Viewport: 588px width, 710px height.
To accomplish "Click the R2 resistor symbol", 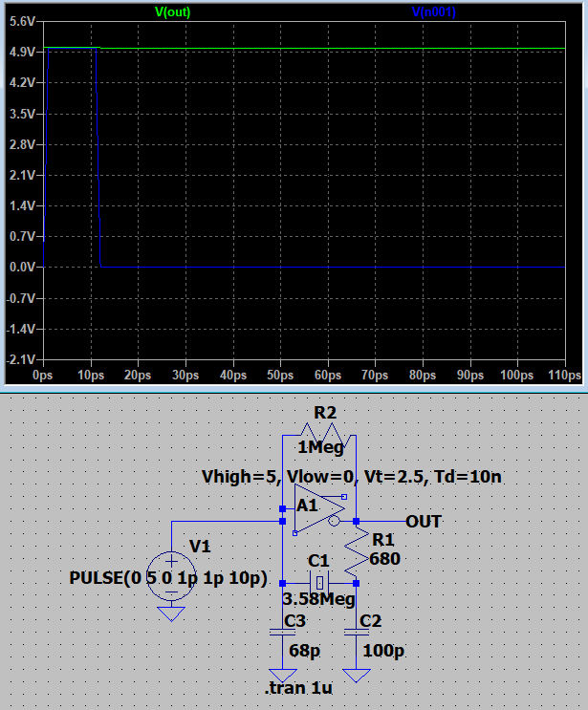I will (319, 435).
